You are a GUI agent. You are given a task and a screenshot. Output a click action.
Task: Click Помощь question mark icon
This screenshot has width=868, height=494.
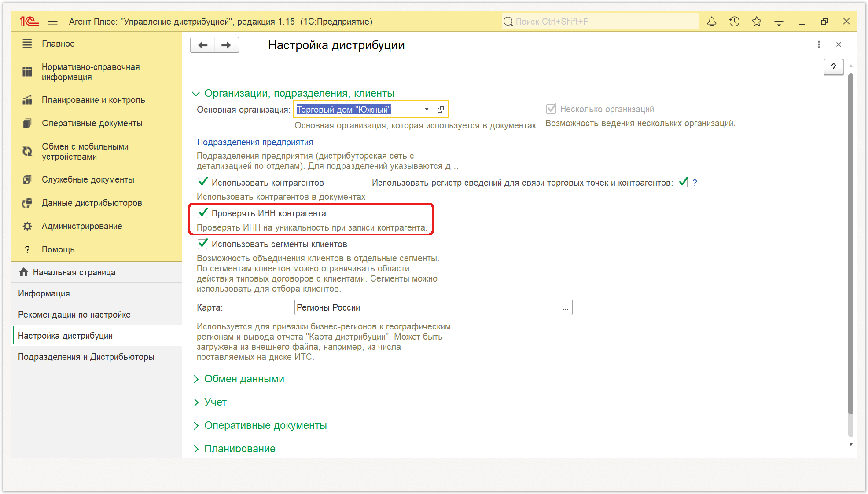[x=27, y=249]
